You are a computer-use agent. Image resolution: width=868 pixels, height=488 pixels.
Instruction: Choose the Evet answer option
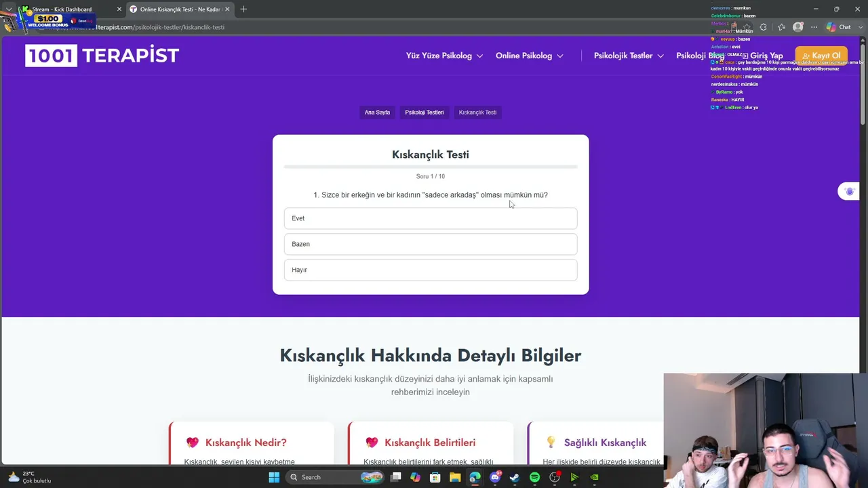click(x=431, y=218)
